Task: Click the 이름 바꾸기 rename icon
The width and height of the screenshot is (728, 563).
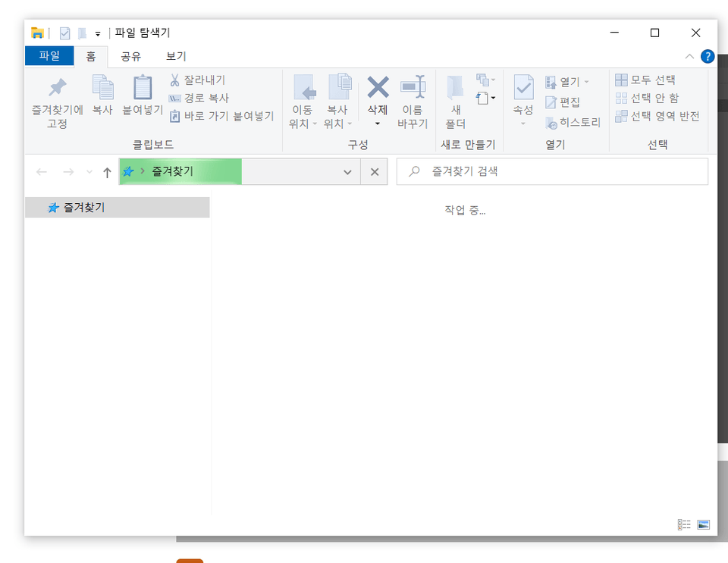Action: pyautogui.click(x=413, y=86)
